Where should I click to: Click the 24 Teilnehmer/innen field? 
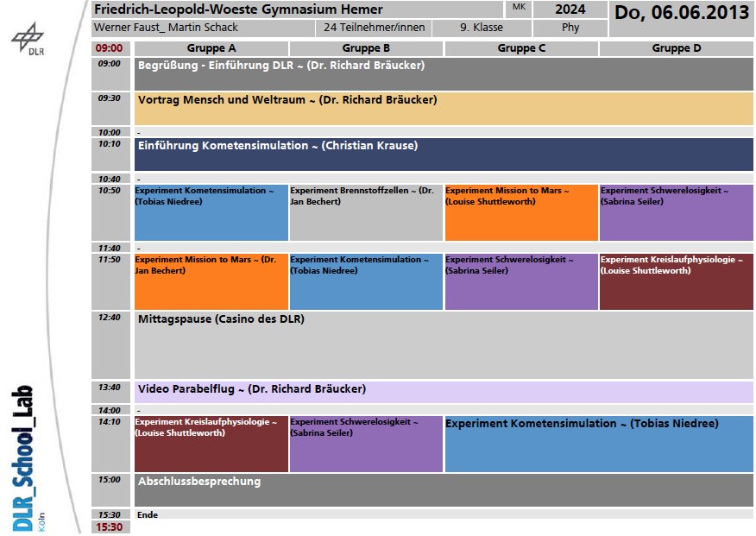[x=375, y=28]
